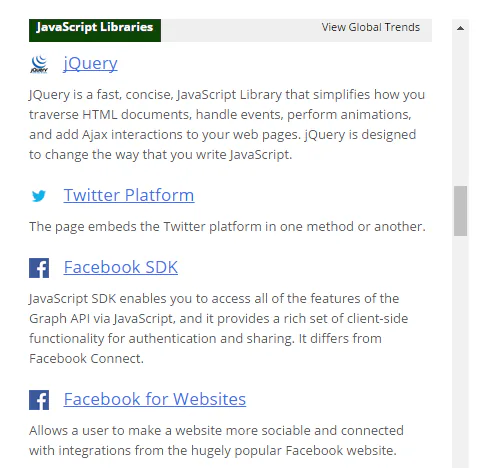Click View Global Trends
Viewport: 480px width, 468px height.
(370, 27)
